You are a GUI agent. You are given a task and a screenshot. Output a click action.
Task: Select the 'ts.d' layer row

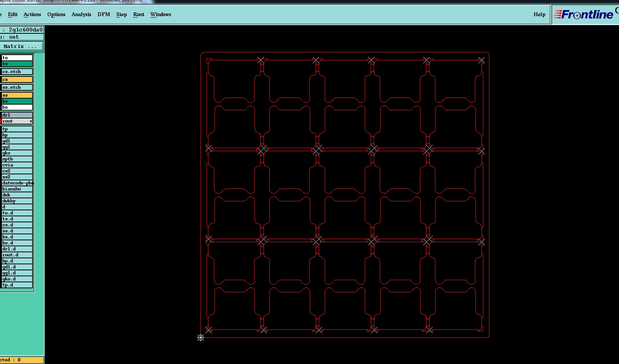(x=17, y=219)
